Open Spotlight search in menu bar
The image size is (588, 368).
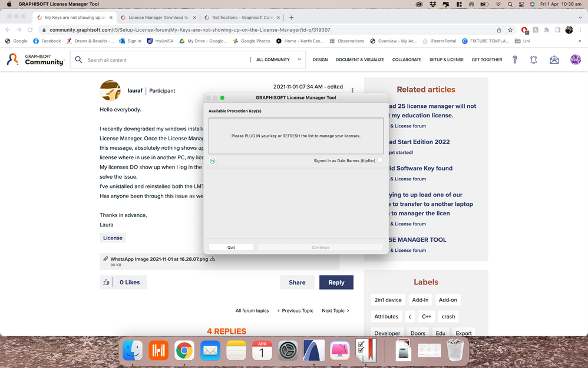pos(510,4)
